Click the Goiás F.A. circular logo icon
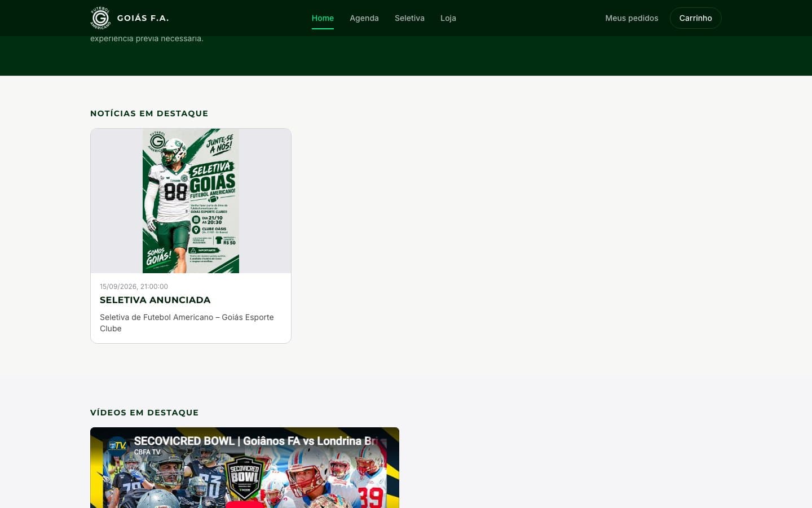 point(100,18)
